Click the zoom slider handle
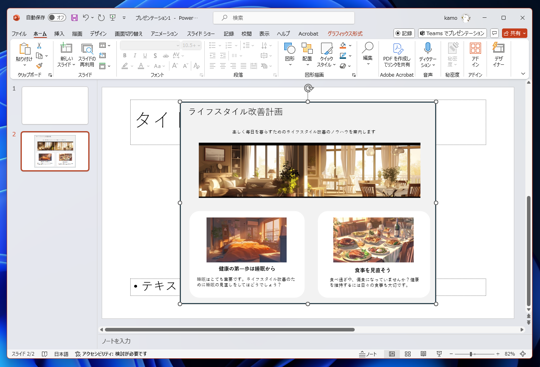 (471, 354)
